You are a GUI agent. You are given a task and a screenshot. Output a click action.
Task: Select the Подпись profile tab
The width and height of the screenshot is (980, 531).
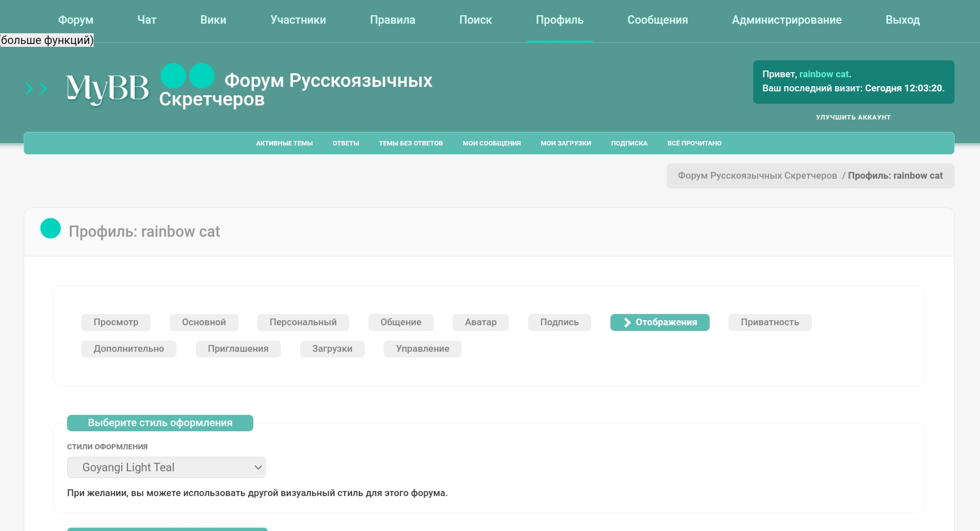559,322
